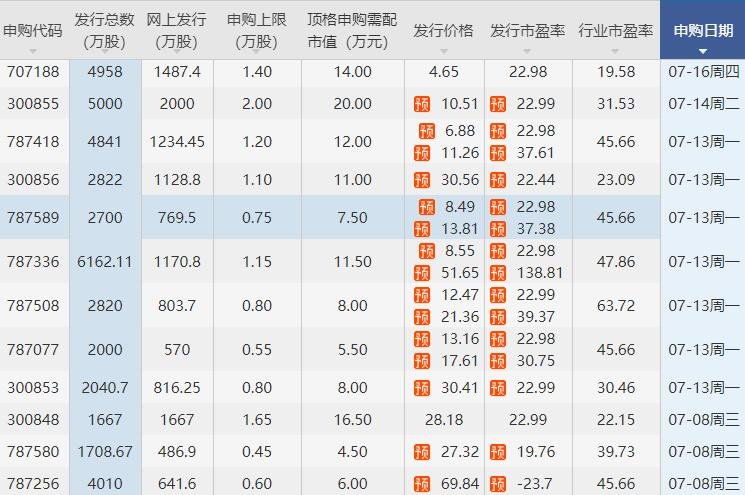The image size is (745, 495).
Task: Click 预 badge beside P/E 19.76
Action: [x=498, y=452]
